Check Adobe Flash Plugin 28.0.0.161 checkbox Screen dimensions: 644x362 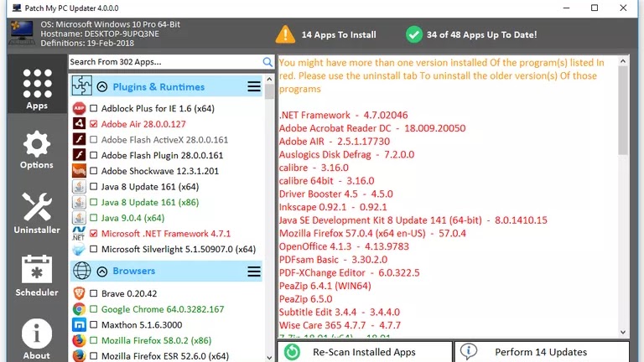(94, 155)
